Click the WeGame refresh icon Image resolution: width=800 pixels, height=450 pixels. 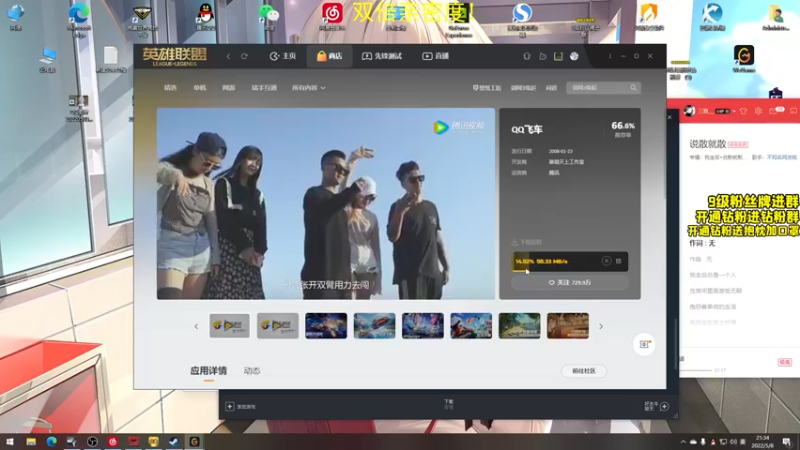pyautogui.click(x=244, y=56)
